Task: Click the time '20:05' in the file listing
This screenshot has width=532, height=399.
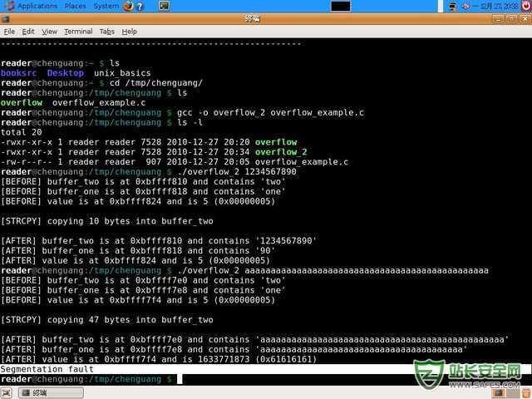Action: (x=237, y=162)
